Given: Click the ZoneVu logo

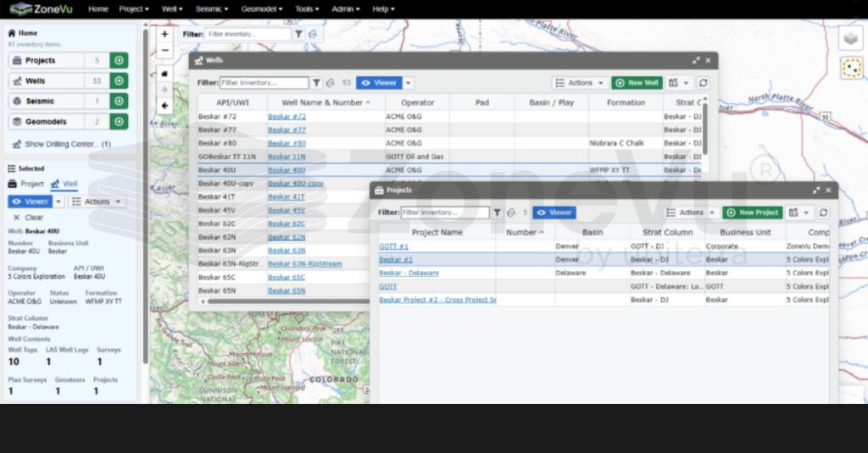Looking at the screenshot, I should click(x=41, y=8).
